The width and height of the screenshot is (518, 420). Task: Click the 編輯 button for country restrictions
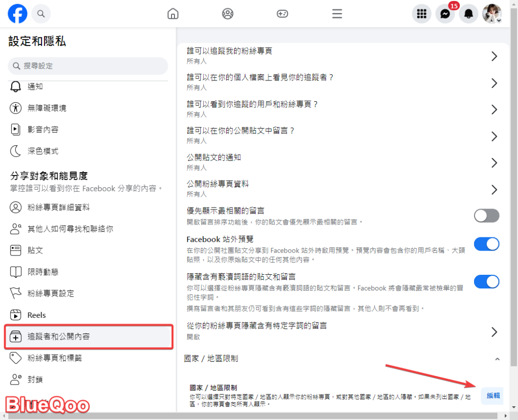point(493,395)
